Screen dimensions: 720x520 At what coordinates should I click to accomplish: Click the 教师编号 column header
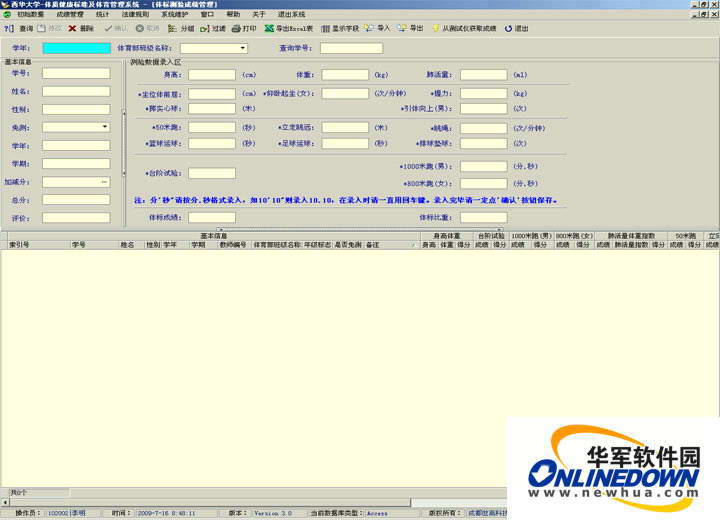coord(233,245)
